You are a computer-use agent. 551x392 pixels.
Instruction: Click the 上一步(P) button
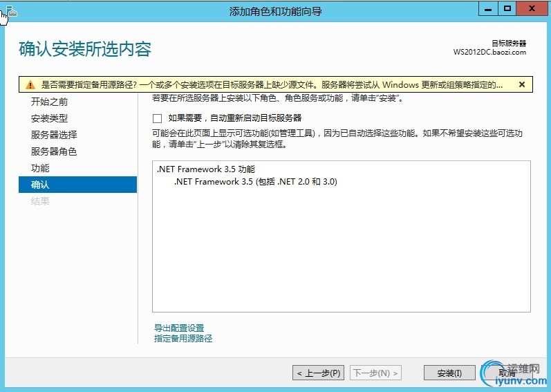point(319,373)
